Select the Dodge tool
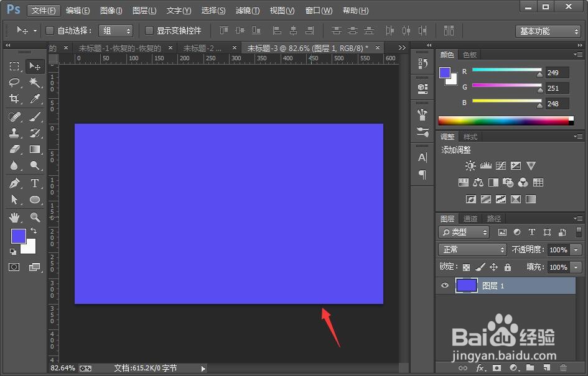588x376 pixels. [35, 165]
